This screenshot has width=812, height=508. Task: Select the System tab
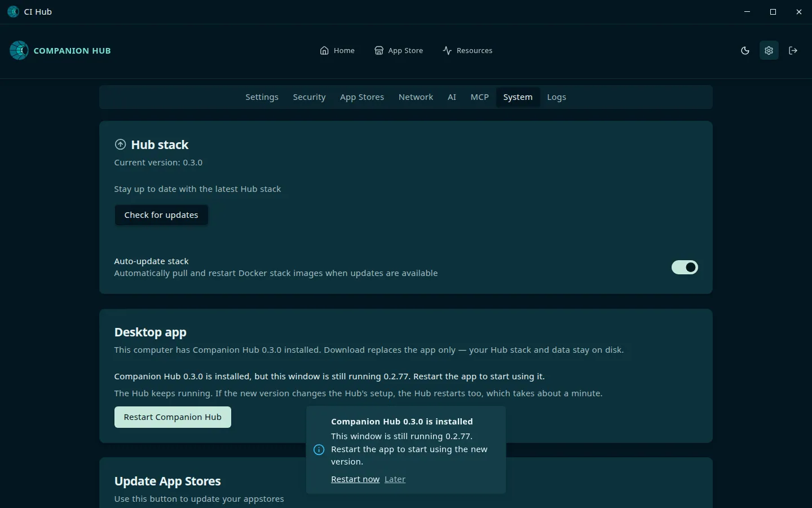[518, 97]
